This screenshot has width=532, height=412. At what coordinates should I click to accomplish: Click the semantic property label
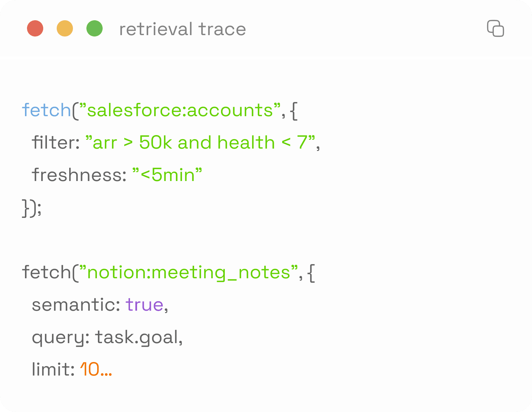click(76, 304)
